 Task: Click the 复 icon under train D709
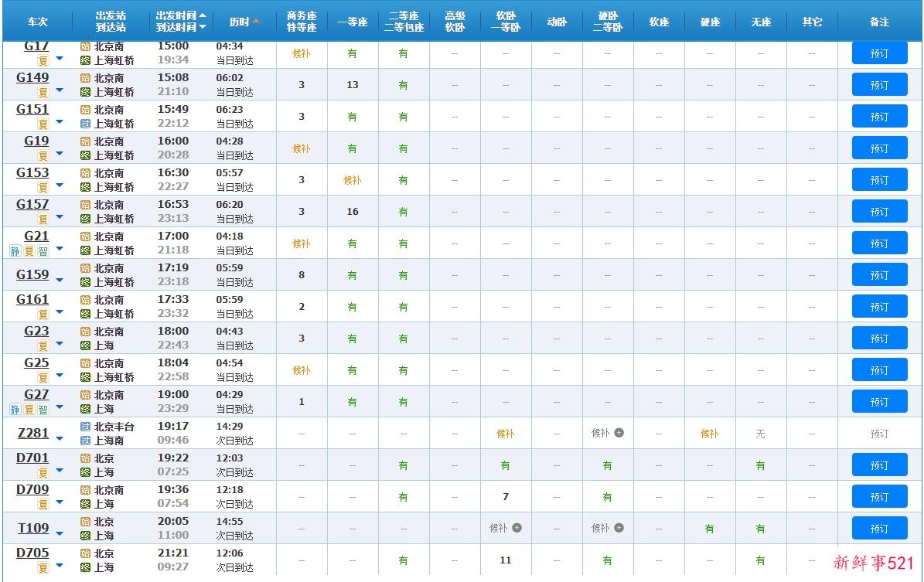[43, 504]
